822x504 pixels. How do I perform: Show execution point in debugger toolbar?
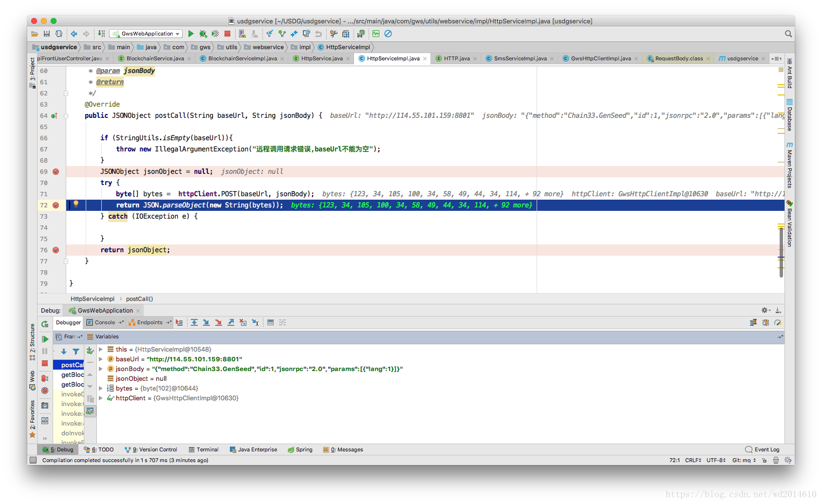180,322
